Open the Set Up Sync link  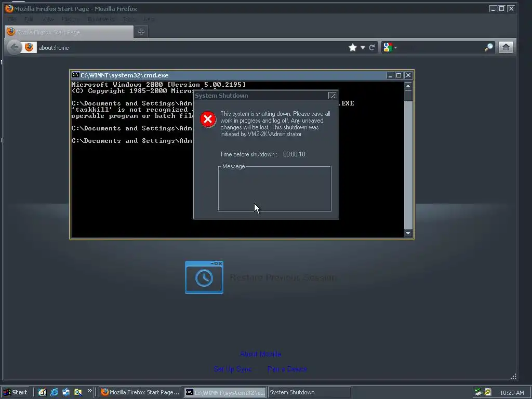233,369
